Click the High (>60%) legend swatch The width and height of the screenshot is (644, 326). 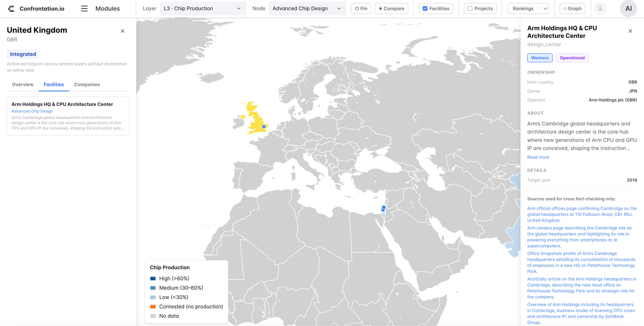(153, 278)
